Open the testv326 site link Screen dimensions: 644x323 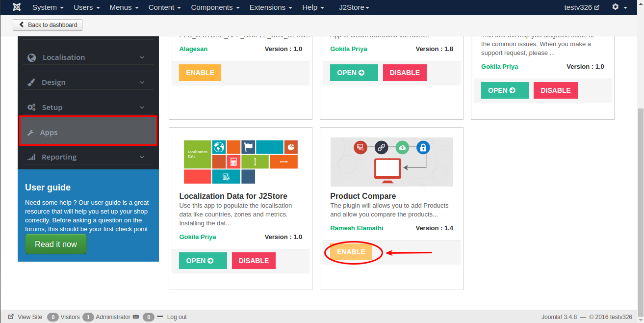(x=582, y=7)
